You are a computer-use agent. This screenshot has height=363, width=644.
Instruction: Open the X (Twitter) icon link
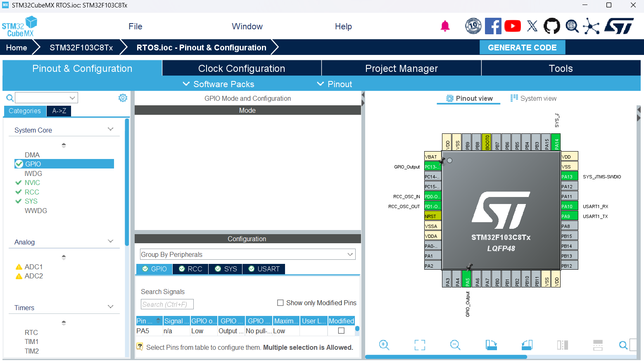click(532, 26)
